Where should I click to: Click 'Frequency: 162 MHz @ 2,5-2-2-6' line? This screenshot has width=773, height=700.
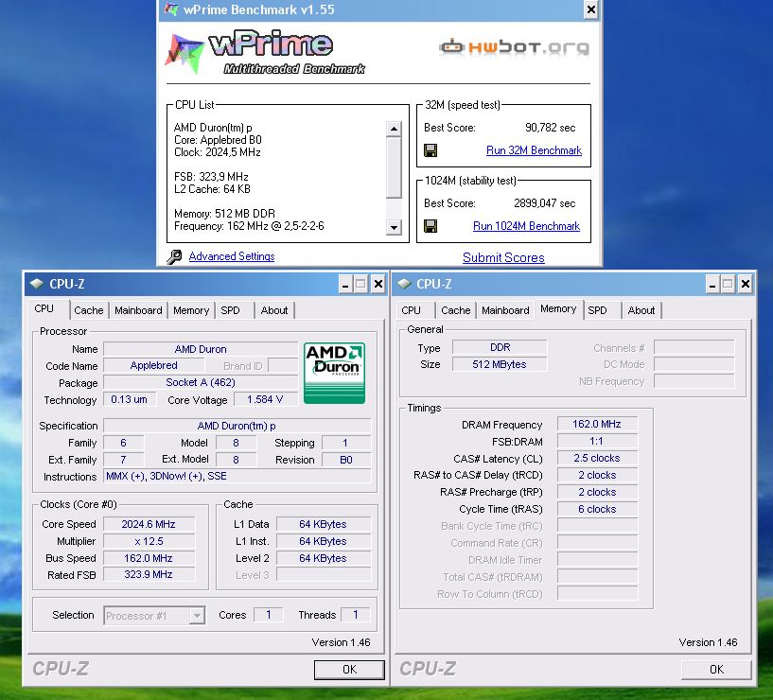tap(249, 226)
